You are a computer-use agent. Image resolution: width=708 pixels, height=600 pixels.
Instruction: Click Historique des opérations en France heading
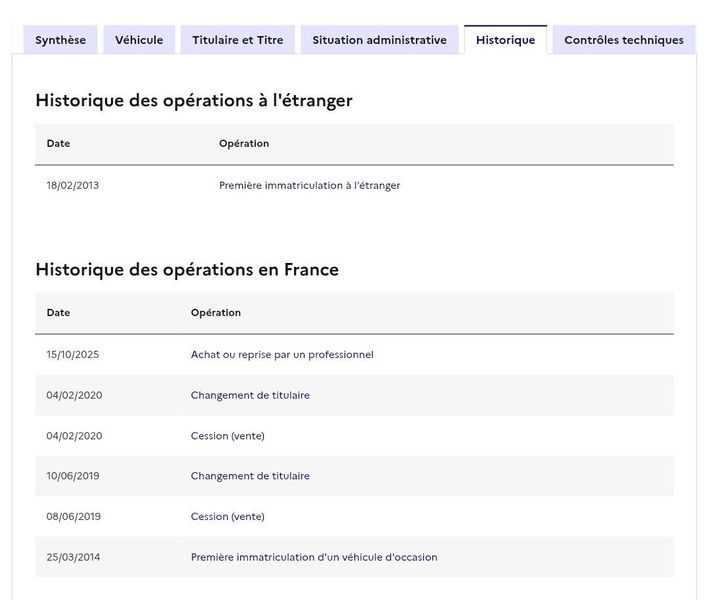[187, 269]
